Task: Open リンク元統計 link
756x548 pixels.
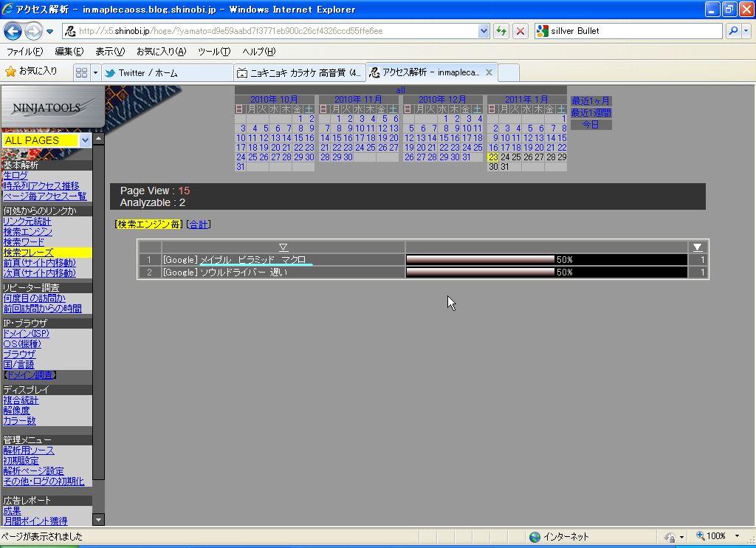Action: point(27,222)
